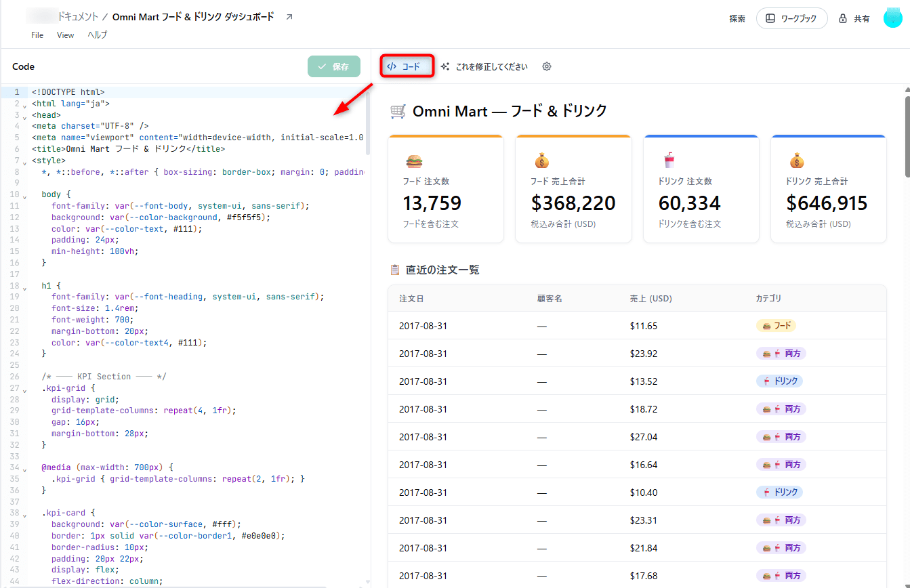The width and height of the screenshot is (910, 588).
Task: Click the フードを含む注文 caption
Action: click(430, 224)
